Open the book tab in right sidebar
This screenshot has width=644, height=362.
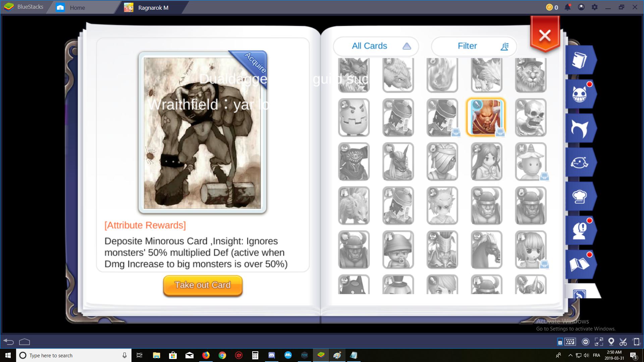[x=581, y=60]
